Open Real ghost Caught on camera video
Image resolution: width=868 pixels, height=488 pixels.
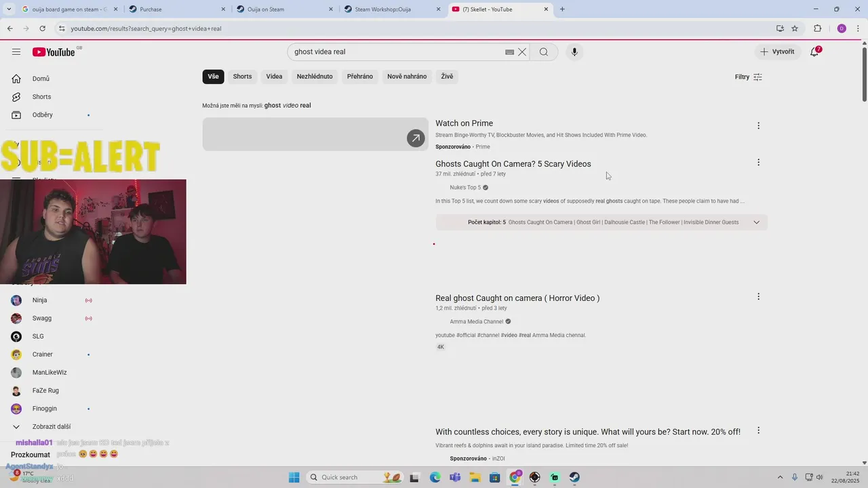pos(517,298)
